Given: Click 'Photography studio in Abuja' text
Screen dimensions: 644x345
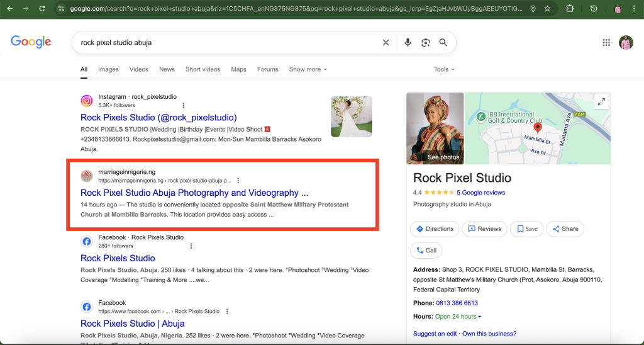Looking at the screenshot, I should click(x=452, y=204).
